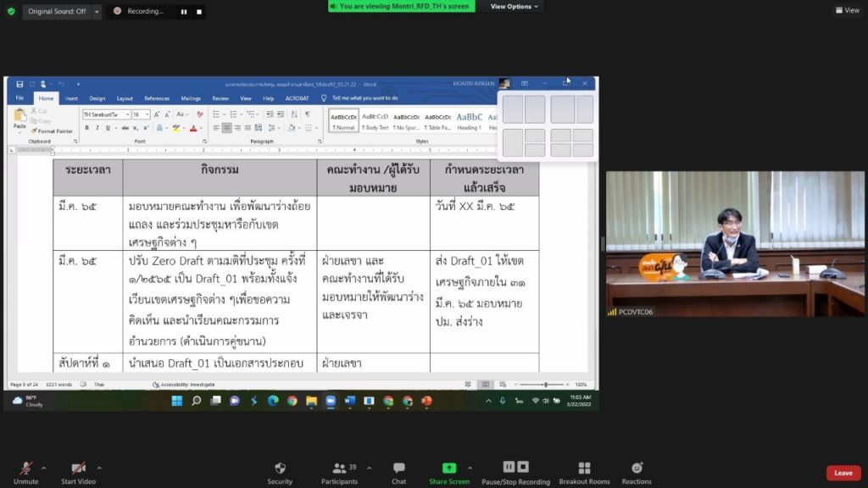Viewport: 868px width, 488px height.
Task: Expand the arrow next to Participants
Action: pyautogui.click(x=370, y=469)
